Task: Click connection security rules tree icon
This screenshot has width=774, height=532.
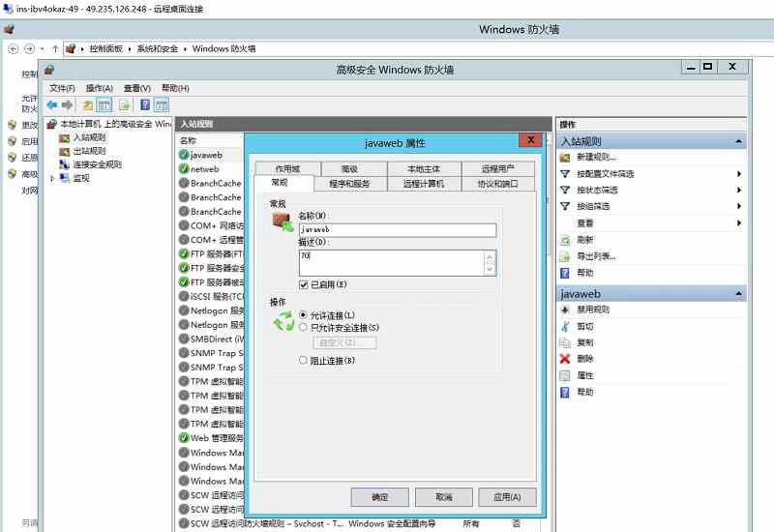Action: pyautogui.click(x=64, y=164)
